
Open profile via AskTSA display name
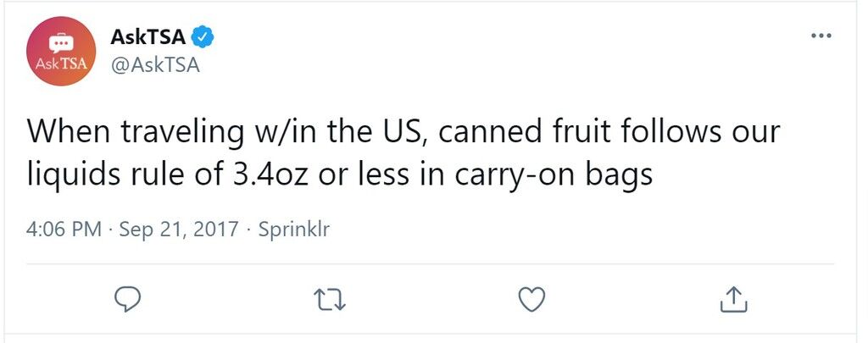[147, 37]
